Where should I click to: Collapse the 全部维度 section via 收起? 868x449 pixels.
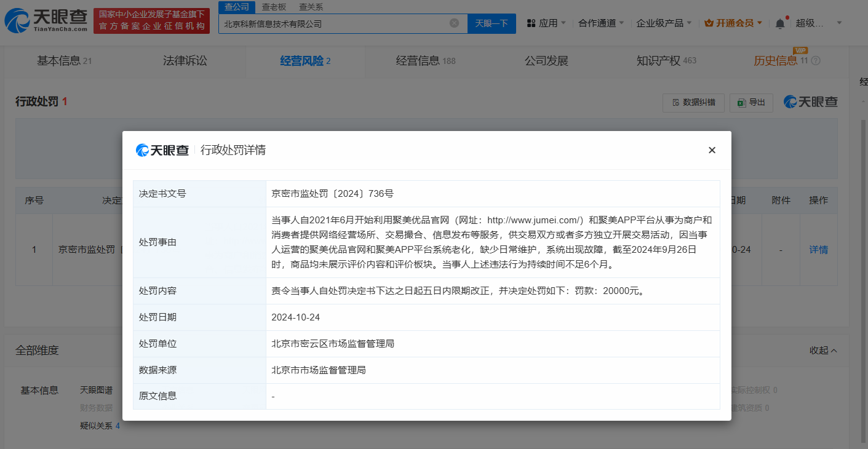tap(824, 350)
